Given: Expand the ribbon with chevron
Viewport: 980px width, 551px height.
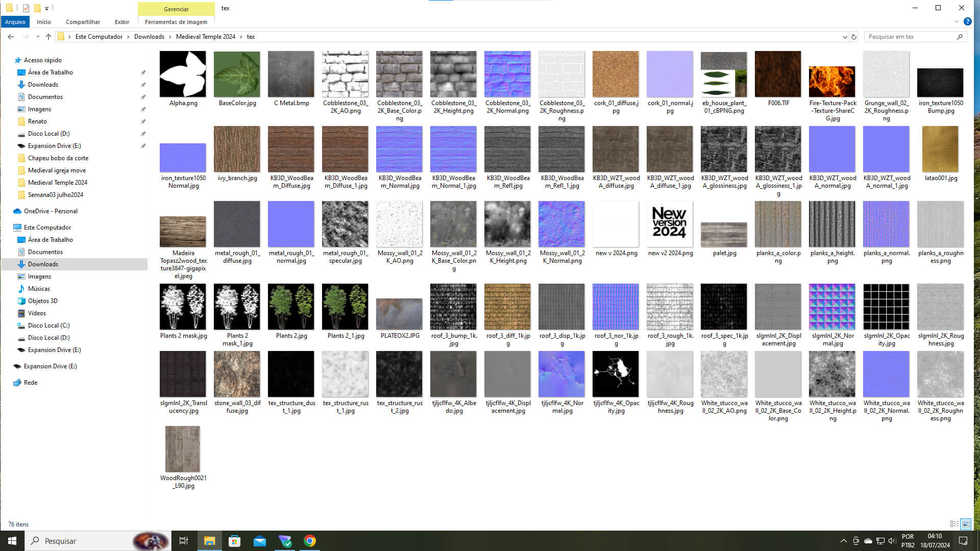Looking at the screenshot, I should [956, 22].
